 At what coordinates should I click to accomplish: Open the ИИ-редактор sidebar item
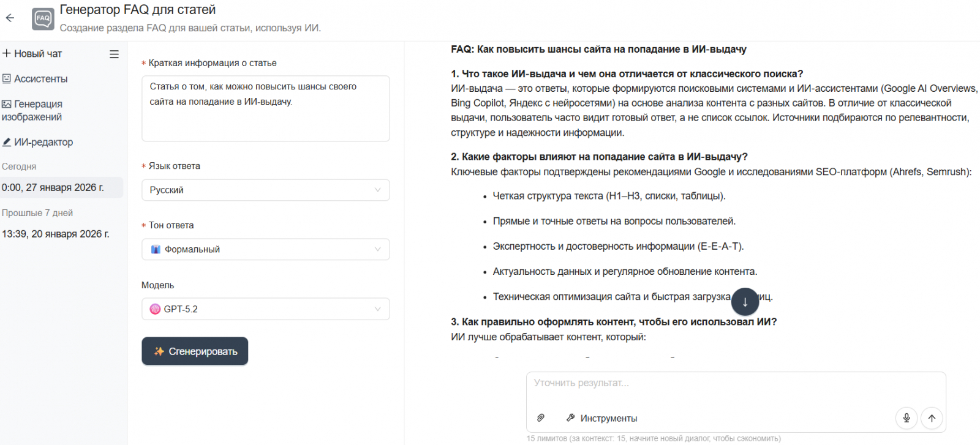tap(43, 142)
